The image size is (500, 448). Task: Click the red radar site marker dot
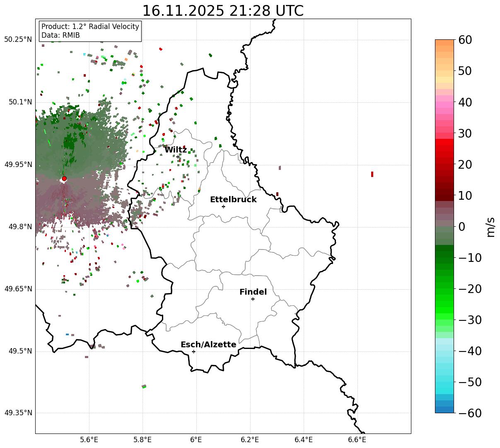coord(64,179)
